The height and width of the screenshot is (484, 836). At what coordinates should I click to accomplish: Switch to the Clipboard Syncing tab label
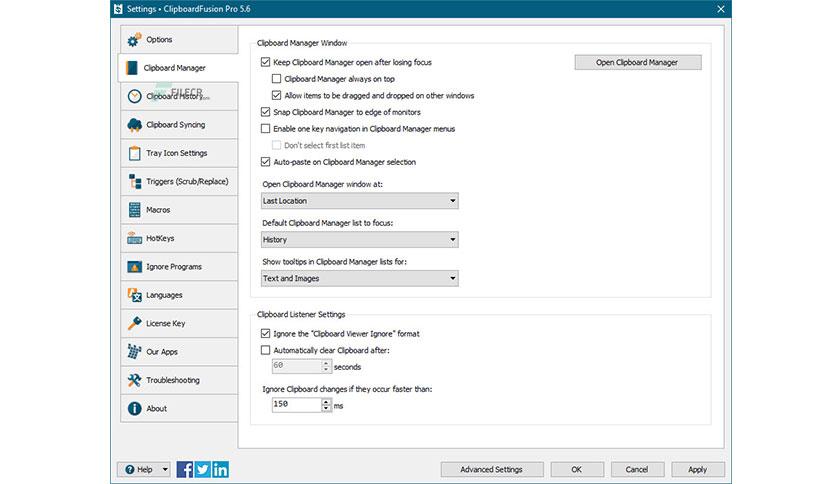[x=175, y=125]
